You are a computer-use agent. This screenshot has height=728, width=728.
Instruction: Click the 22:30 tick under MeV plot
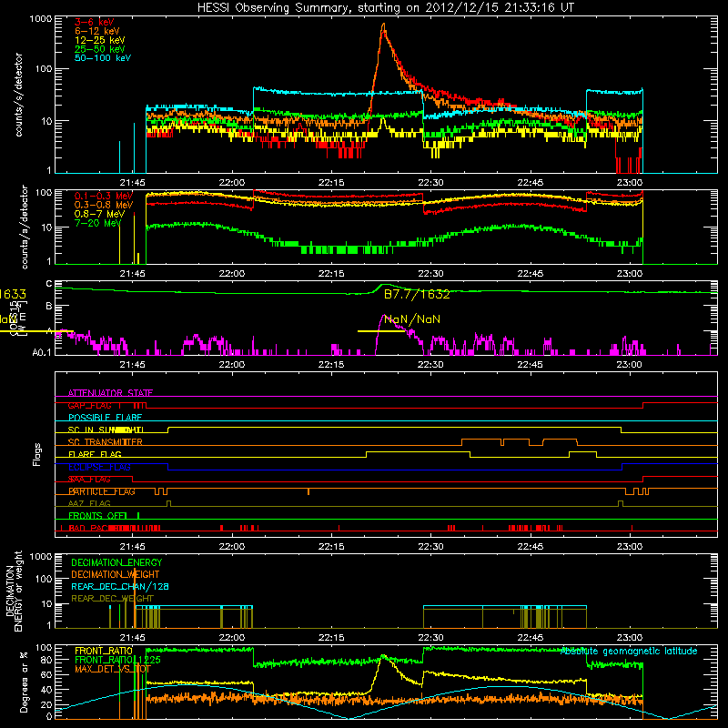430,274
